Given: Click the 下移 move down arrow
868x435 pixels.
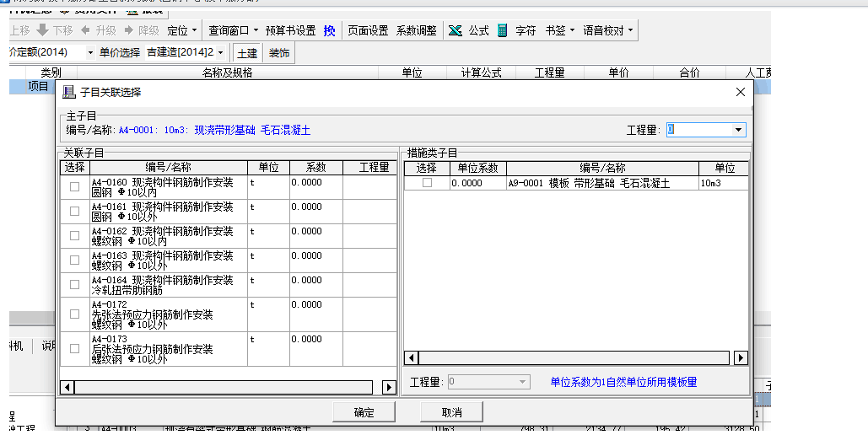Looking at the screenshot, I should coord(42,30).
